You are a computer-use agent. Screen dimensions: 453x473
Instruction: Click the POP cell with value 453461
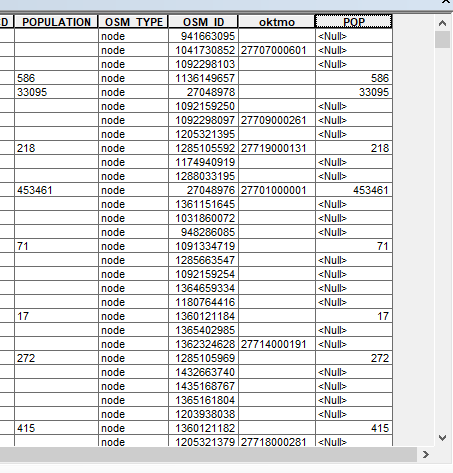pos(354,190)
